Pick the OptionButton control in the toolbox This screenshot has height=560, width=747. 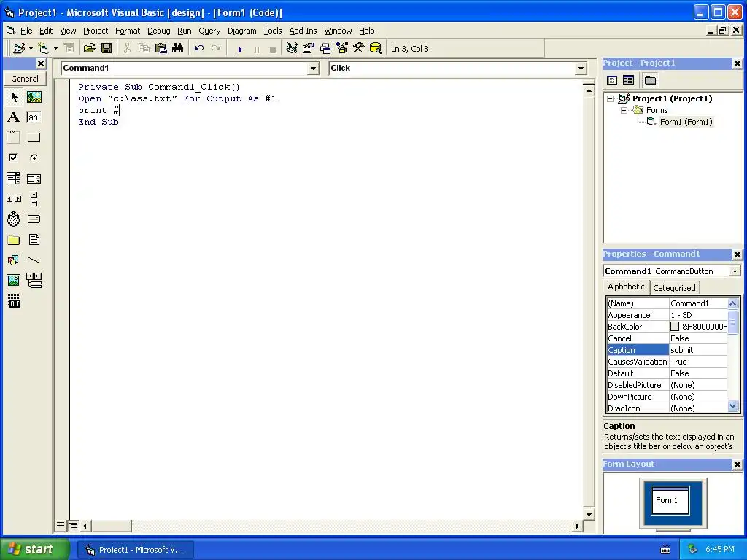click(34, 157)
